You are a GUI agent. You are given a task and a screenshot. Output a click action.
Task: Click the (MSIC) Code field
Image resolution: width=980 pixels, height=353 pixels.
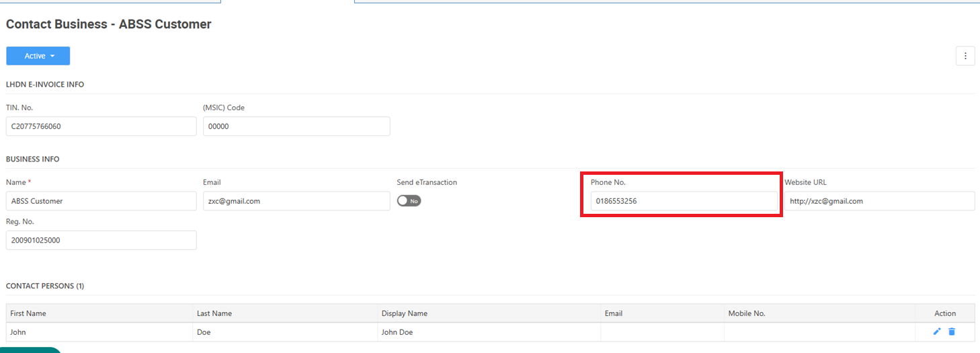pos(296,126)
